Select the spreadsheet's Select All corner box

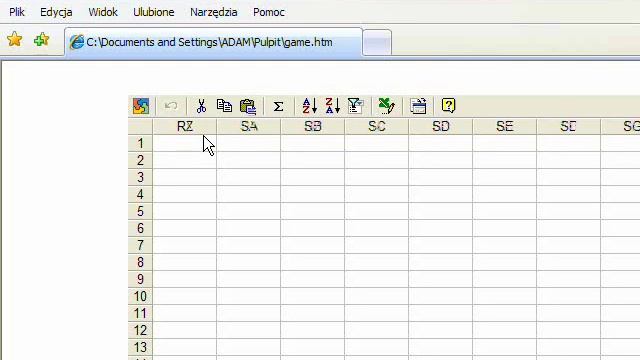pos(140,127)
